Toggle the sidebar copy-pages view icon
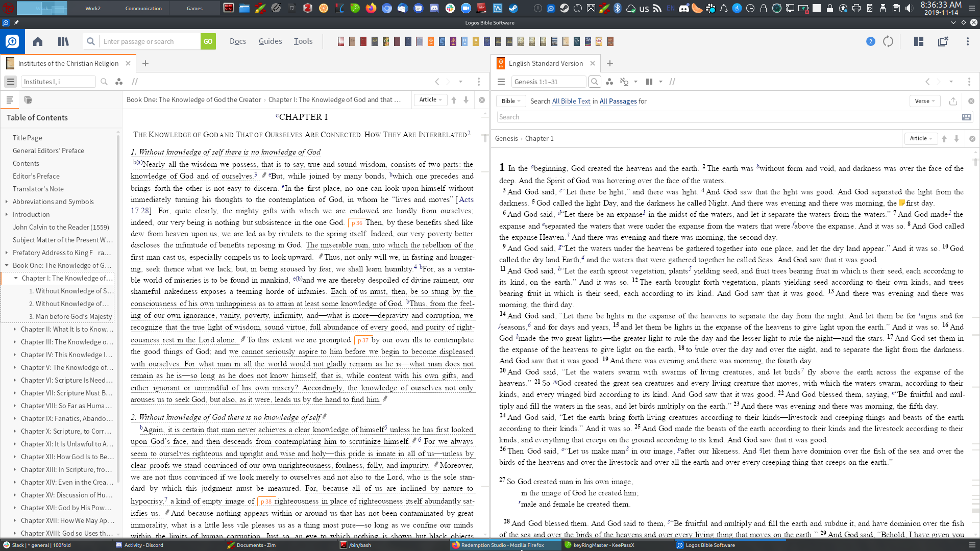 [28, 100]
